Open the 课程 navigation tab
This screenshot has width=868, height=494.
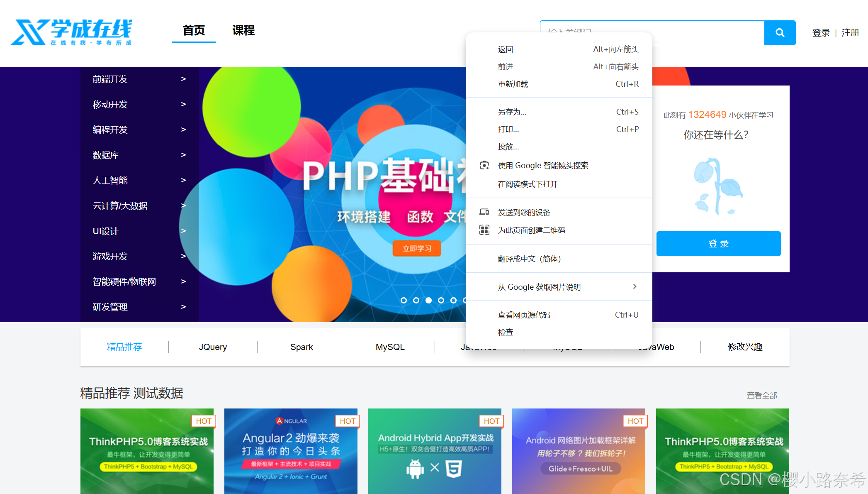pyautogui.click(x=243, y=31)
